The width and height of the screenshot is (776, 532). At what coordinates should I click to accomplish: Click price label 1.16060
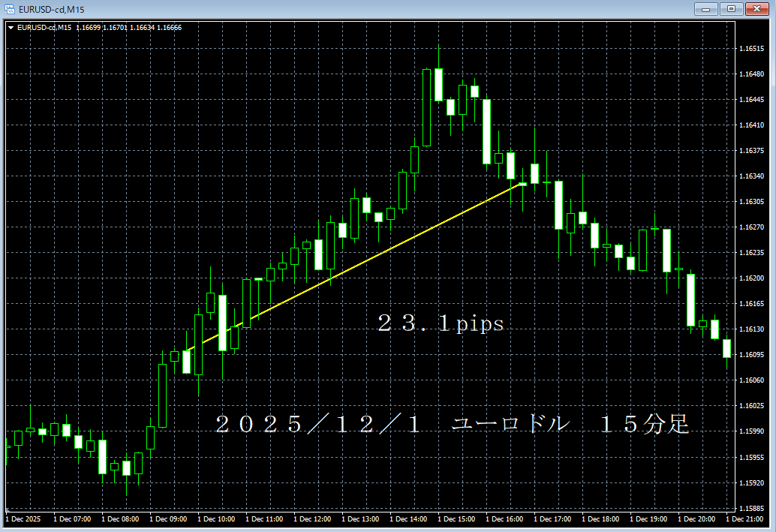[x=751, y=380]
